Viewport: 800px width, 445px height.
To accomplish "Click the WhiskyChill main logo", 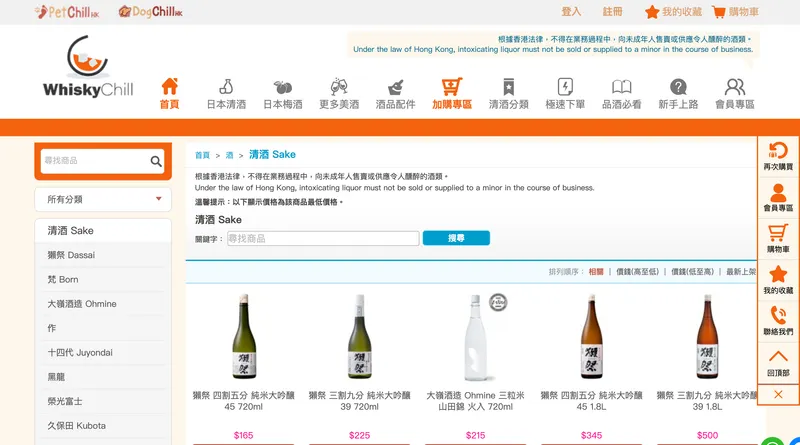I will click(88, 66).
